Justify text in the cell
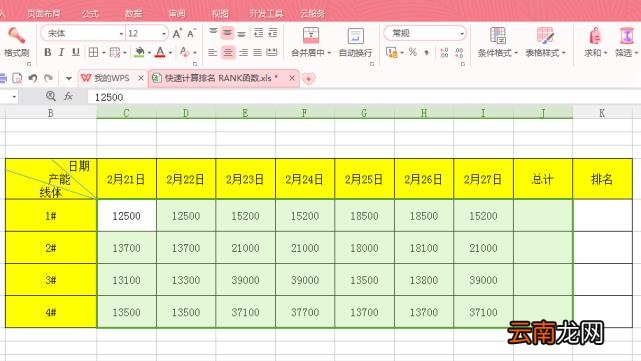This screenshot has height=361, width=641. [x=258, y=52]
